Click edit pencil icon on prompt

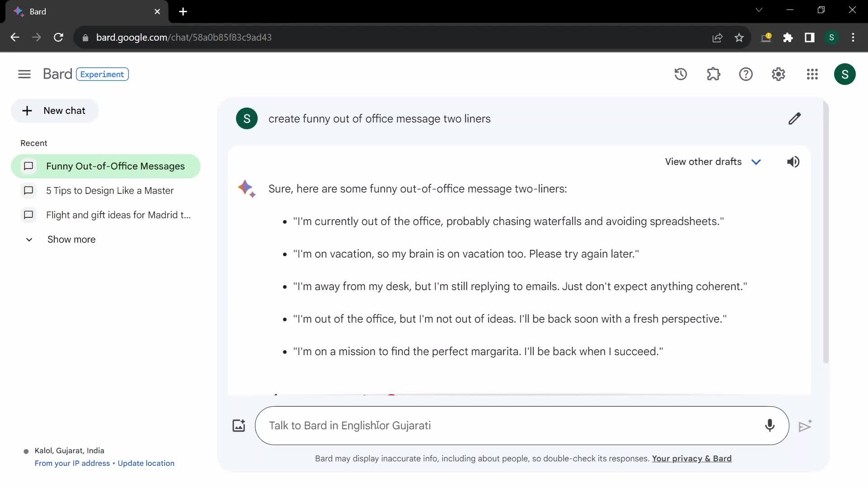tap(795, 118)
